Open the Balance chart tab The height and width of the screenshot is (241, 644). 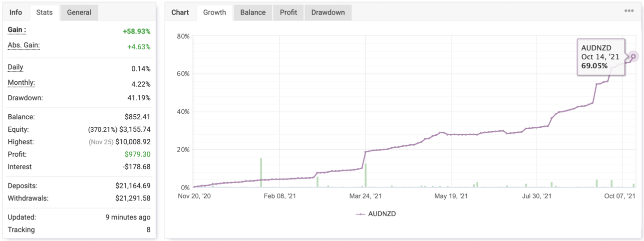pos(253,12)
